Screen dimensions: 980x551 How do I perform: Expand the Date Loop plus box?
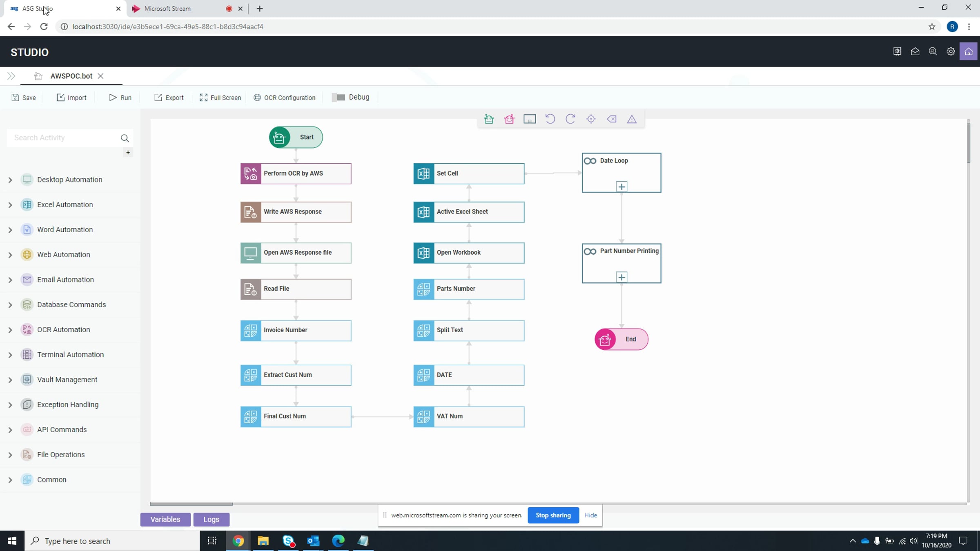[621, 187]
